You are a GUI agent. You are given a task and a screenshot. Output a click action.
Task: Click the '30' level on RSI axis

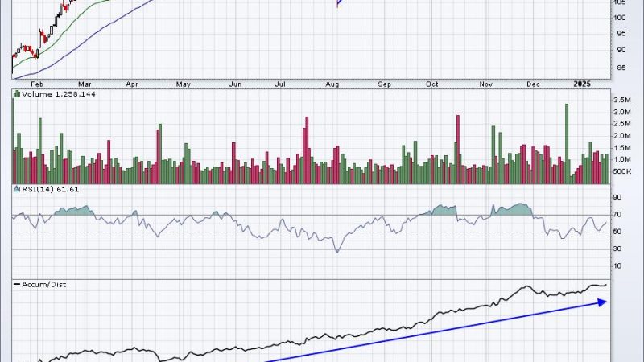[617, 249]
